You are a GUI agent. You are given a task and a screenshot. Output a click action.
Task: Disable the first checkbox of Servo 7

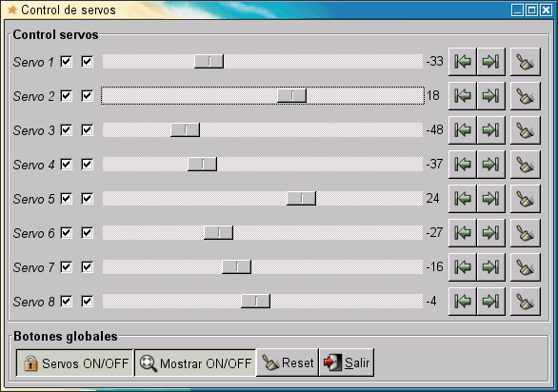coord(67,266)
